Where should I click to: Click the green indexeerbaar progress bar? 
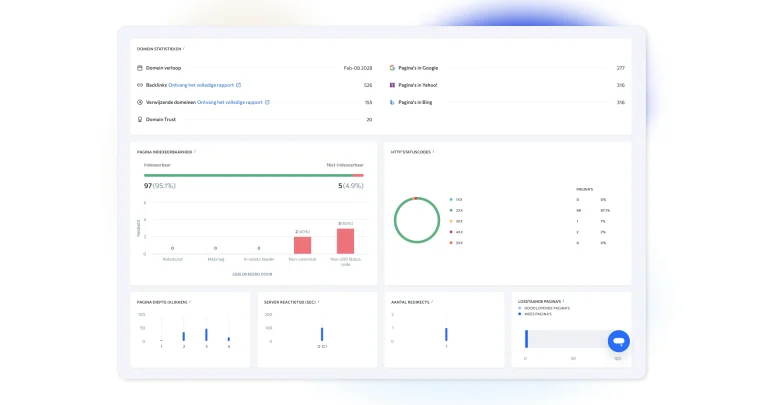248,175
